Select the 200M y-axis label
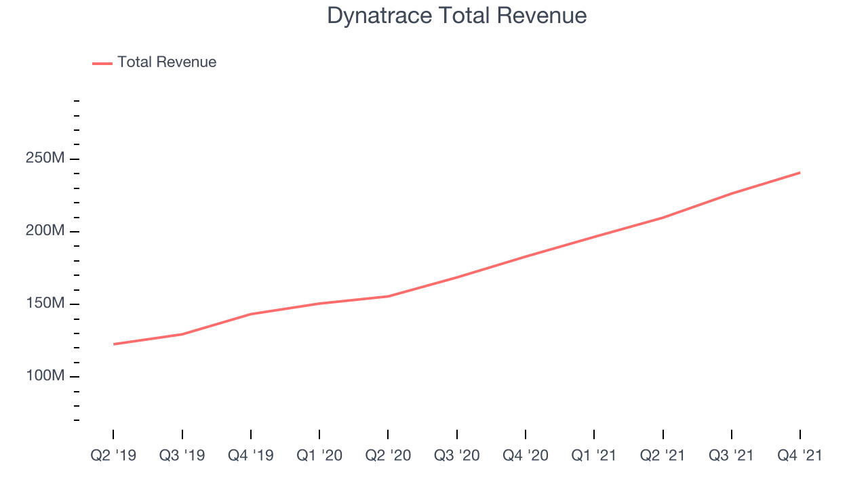The image size is (868, 488). 46,231
